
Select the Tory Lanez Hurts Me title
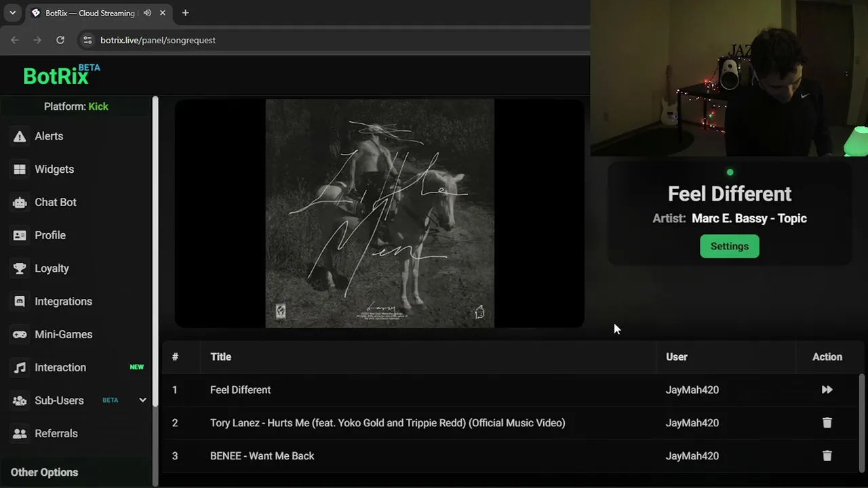pyautogui.click(x=387, y=423)
